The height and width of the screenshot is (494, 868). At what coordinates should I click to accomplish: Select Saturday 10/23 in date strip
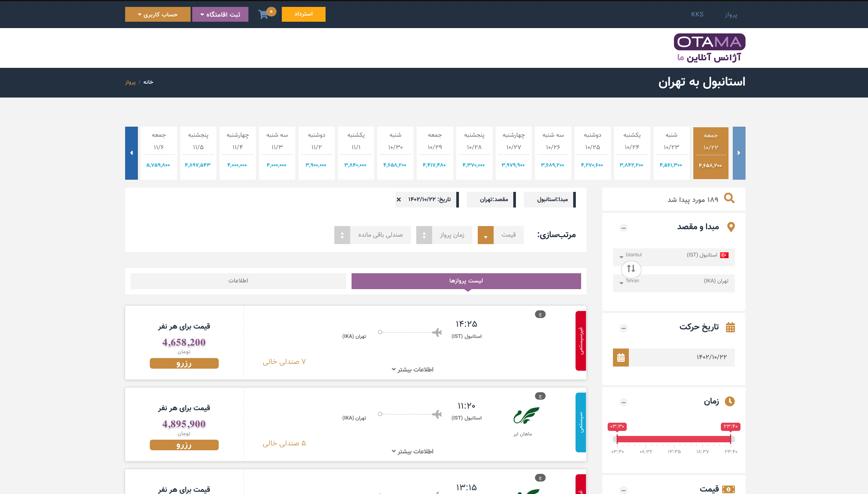[671, 153]
